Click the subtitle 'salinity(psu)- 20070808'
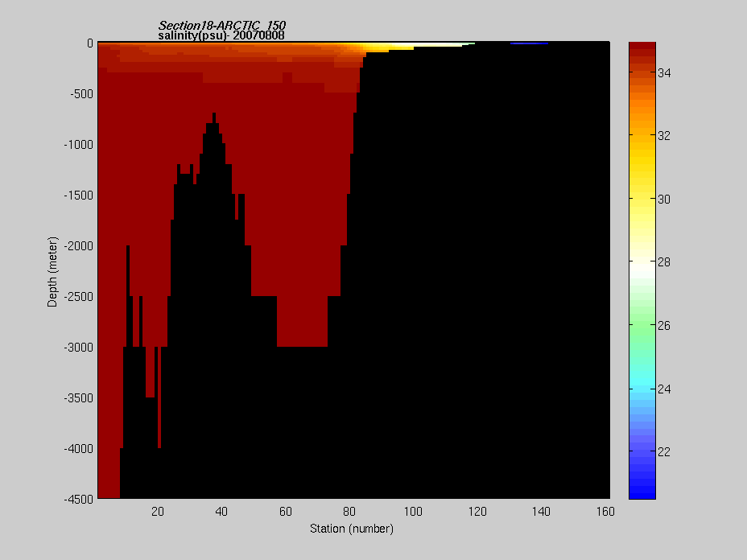747x560 pixels. click(221, 35)
